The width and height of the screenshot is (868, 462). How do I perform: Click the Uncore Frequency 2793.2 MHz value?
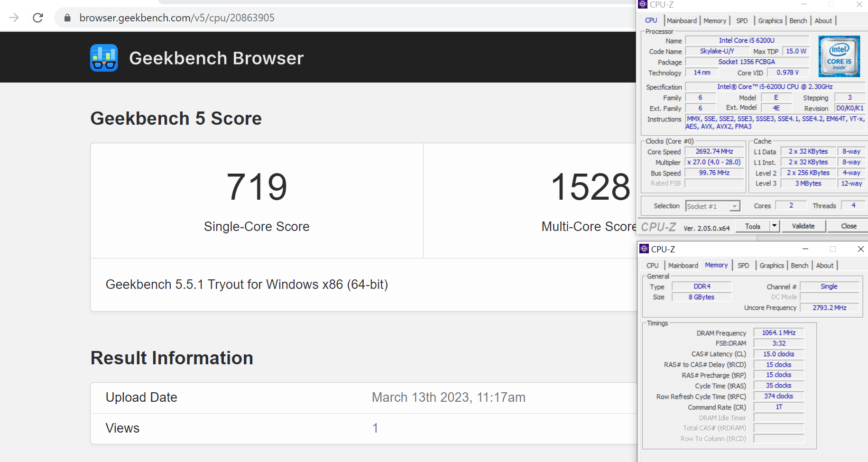[x=829, y=308]
